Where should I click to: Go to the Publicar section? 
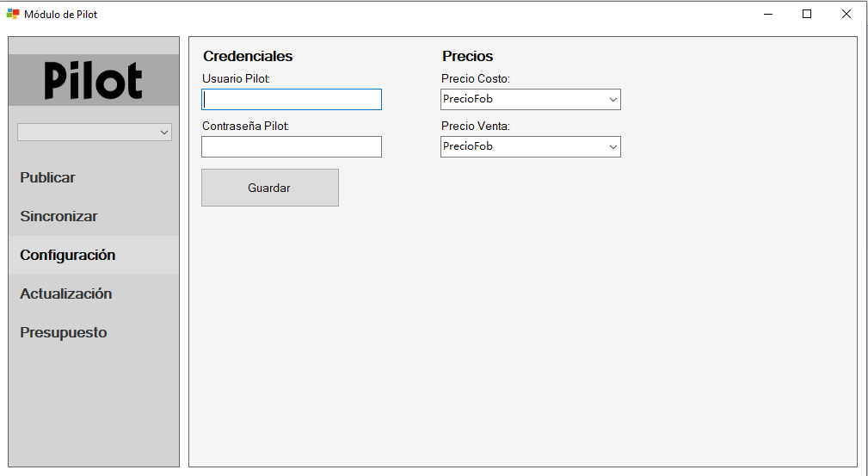click(x=47, y=178)
